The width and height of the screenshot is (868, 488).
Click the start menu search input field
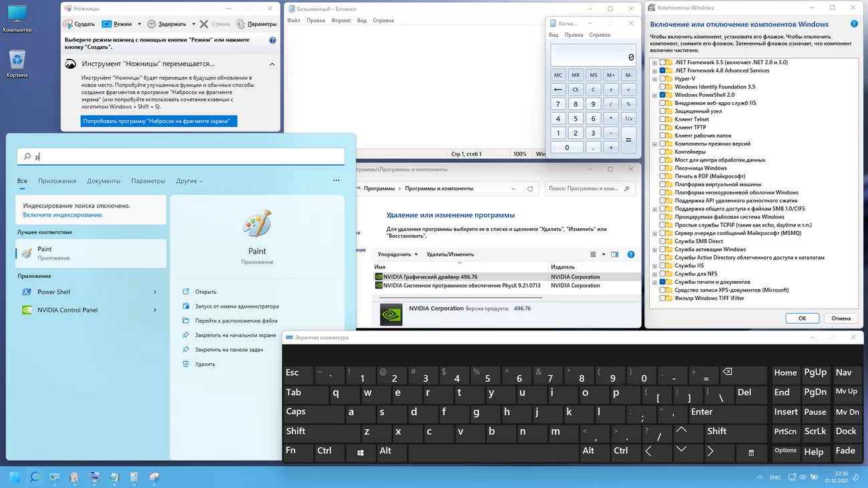tap(180, 156)
